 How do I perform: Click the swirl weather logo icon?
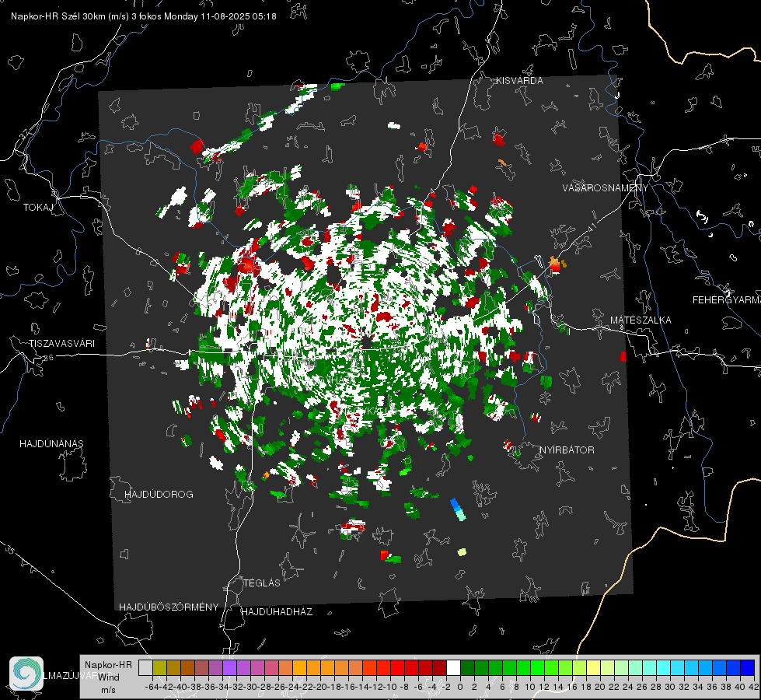(26, 674)
